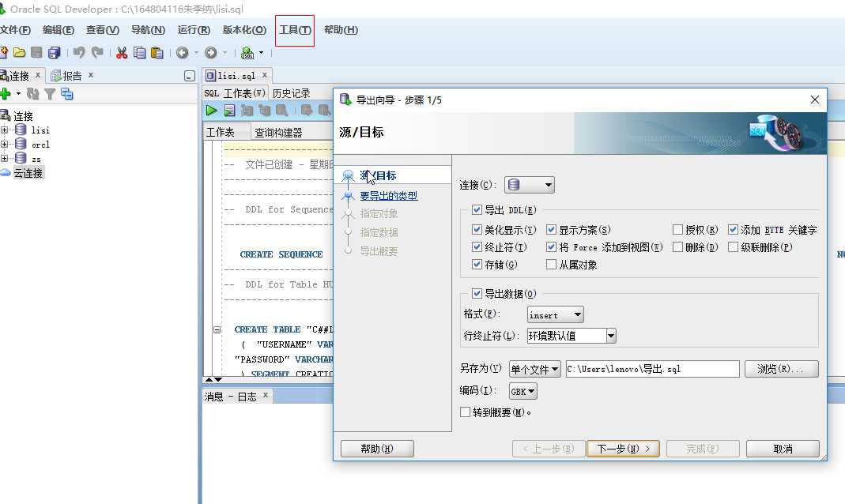
Task: Click the Redo arrow icon
Action: [x=97, y=52]
